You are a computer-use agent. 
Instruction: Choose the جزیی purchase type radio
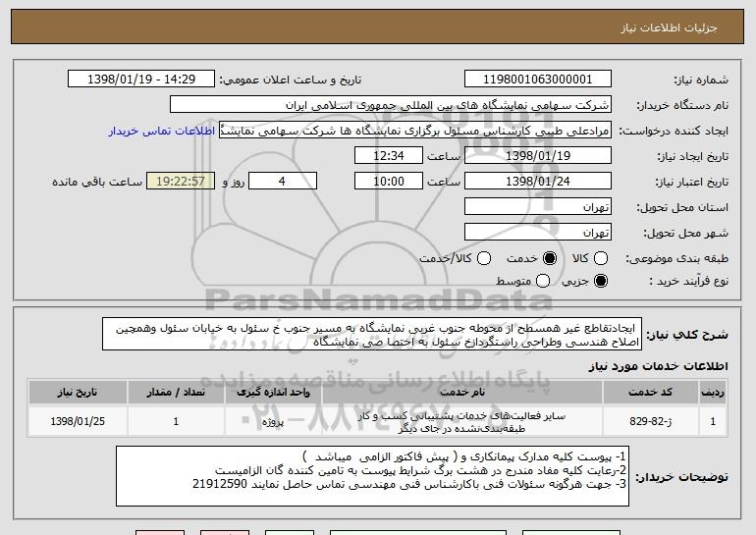601,281
